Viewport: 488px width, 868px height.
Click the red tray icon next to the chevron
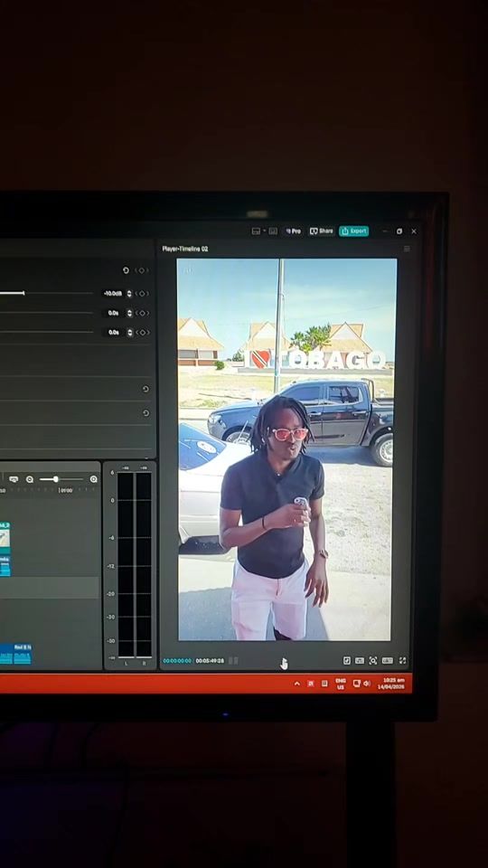(x=310, y=684)
